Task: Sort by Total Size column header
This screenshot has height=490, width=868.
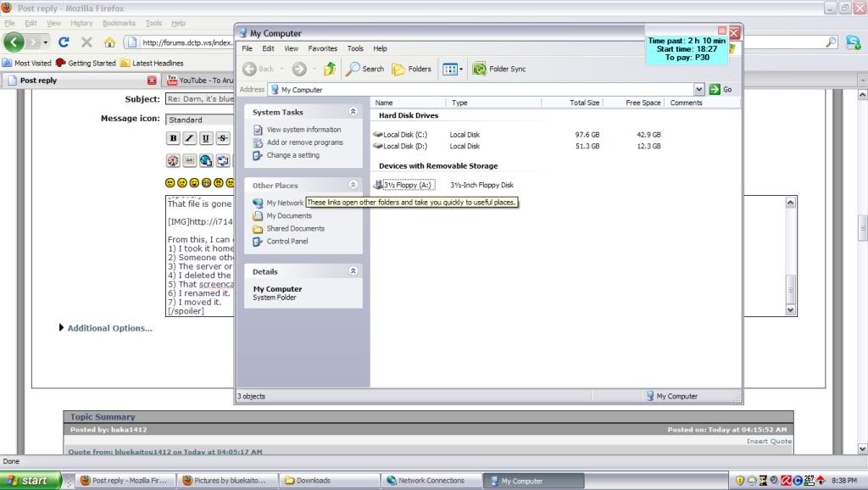Action: [x=572, y=103]
